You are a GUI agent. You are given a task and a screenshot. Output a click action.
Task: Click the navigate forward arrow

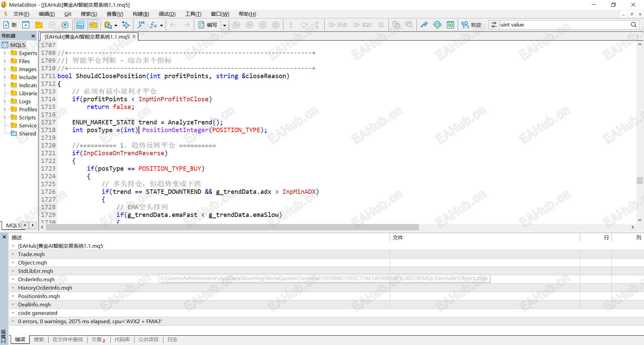click(x=186, y=25)
